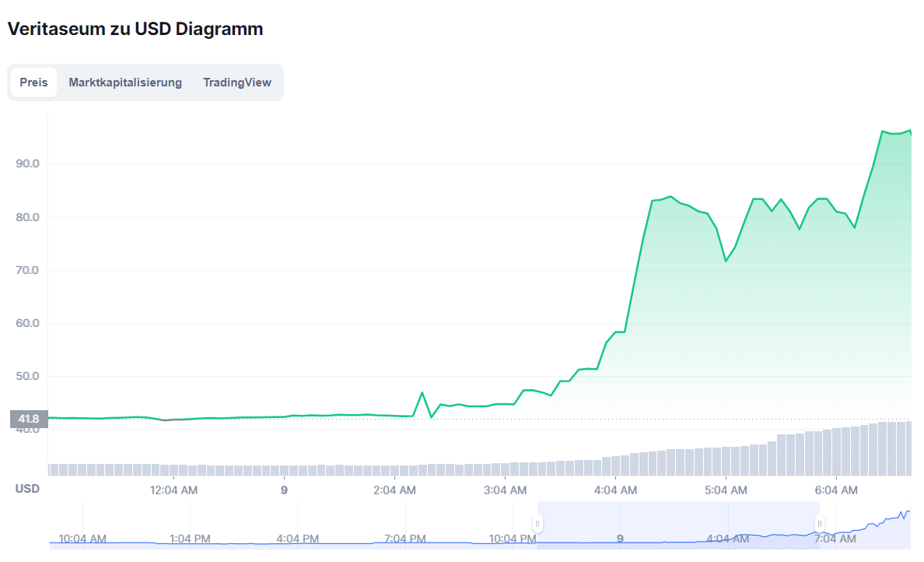
Task: Click the 7:04 PM navigator label
Action: pos(405,539)
